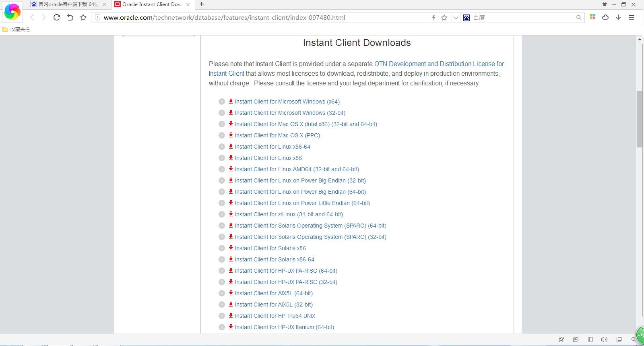Click the green 360 floating ball
The image size is (644, 346).
640,335
